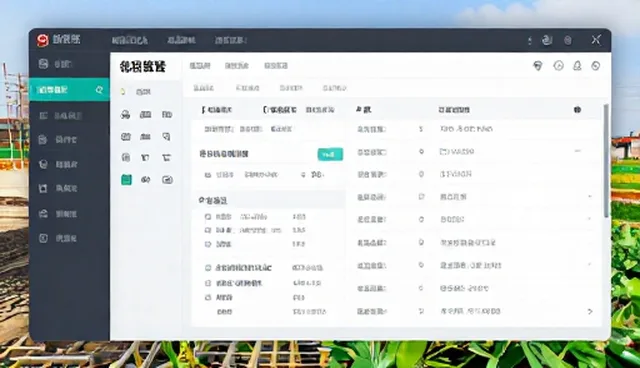This screenshot has height=368, width=640.
Task: Select the second sub-tab in the second tab row
Action: click(x=247, y=88)
